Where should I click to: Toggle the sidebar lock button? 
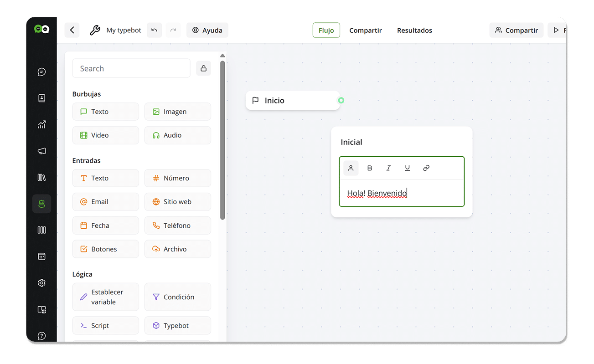[x=203, y=68]
